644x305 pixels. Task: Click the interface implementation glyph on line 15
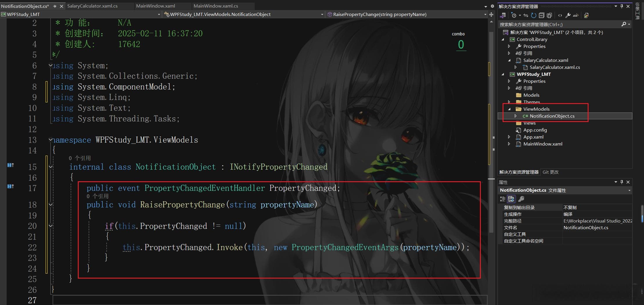10,165
